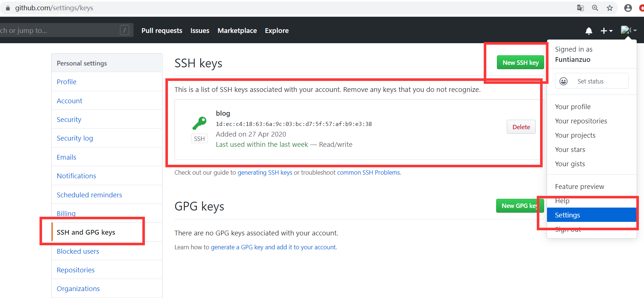Open the user avatar menu
Viewport: 644px width, 298px height.
(x=629, y=30)
